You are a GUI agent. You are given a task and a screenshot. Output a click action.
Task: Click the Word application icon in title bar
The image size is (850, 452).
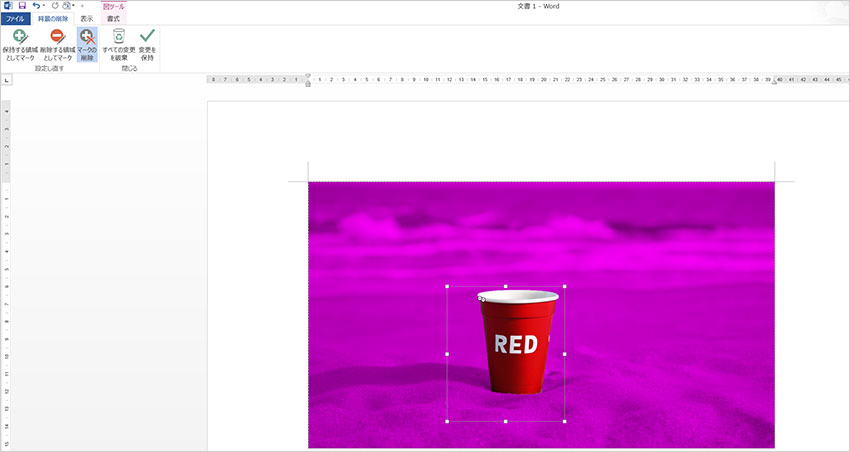tap(8, 6)
